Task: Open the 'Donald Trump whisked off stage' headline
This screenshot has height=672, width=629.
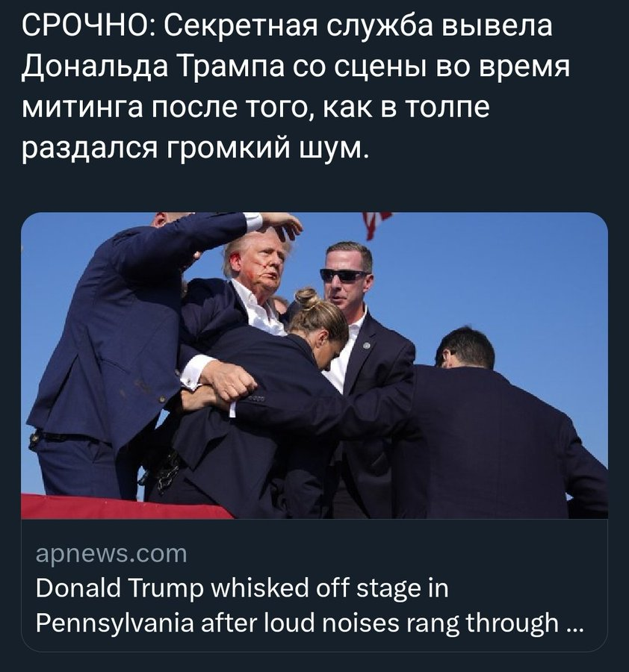Action: 309,605
